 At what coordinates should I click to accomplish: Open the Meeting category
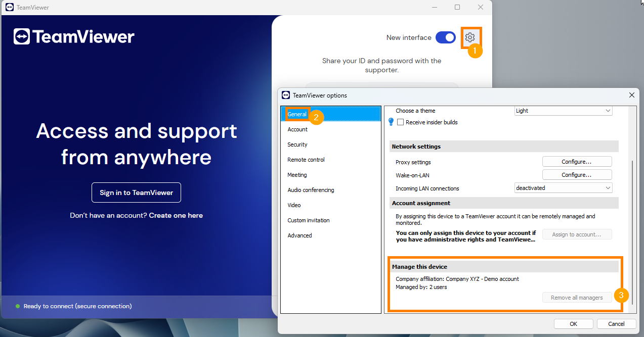[331, 175]
